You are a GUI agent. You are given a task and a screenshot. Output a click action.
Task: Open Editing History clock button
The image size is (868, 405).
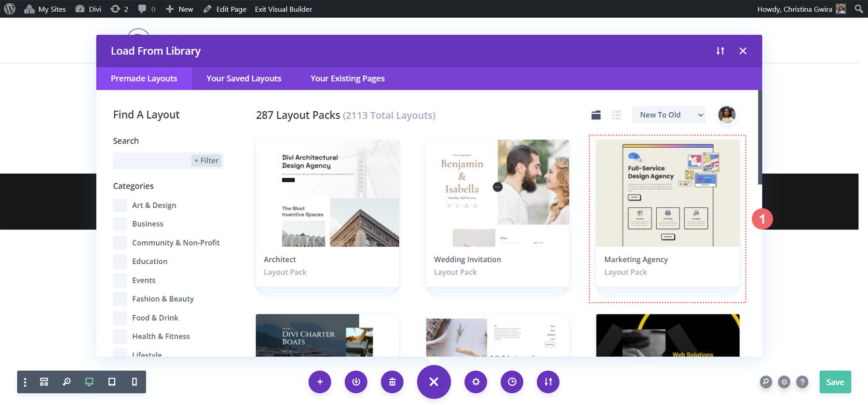click(512, 382)
